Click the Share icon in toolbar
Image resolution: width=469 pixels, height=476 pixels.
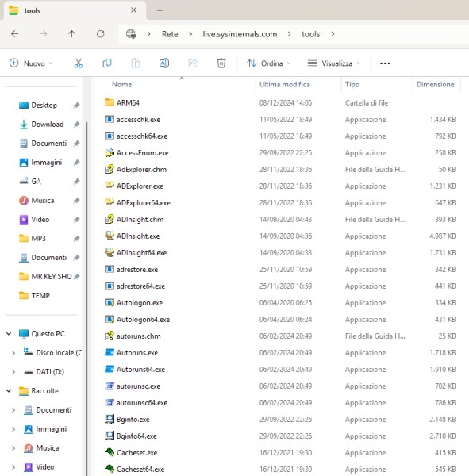(x=193, y=63)
